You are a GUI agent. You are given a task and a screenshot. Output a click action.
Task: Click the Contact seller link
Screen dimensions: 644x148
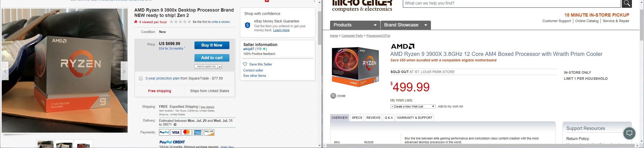click(253, 70)
